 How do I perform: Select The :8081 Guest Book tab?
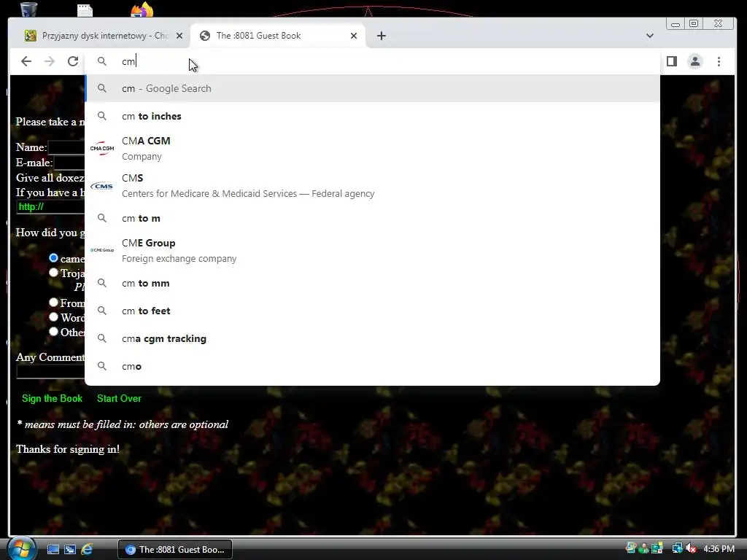(x=278, y=36)
